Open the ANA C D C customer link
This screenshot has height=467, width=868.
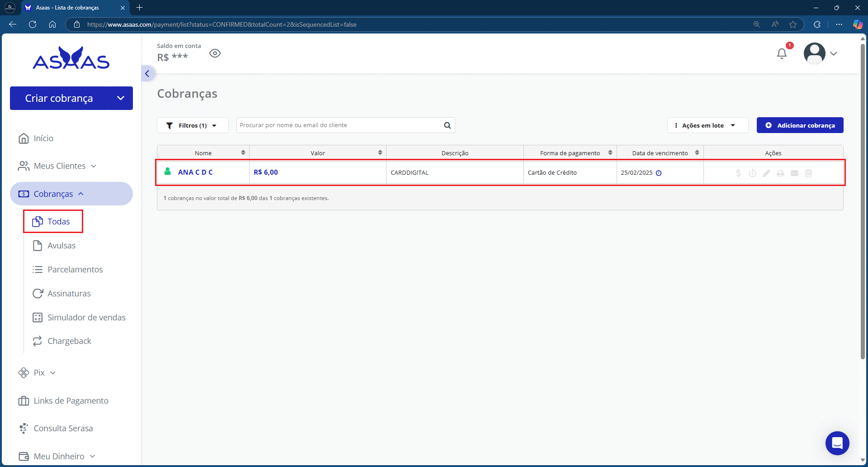195,172
